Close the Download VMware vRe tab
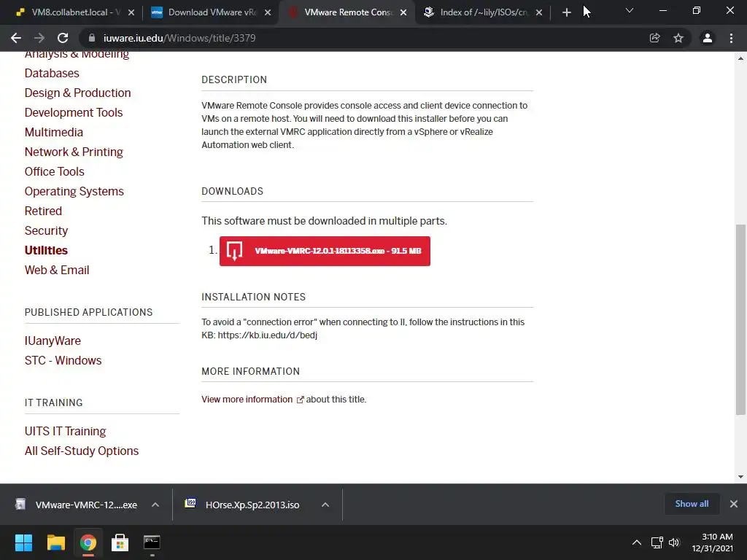 (268, 12)
